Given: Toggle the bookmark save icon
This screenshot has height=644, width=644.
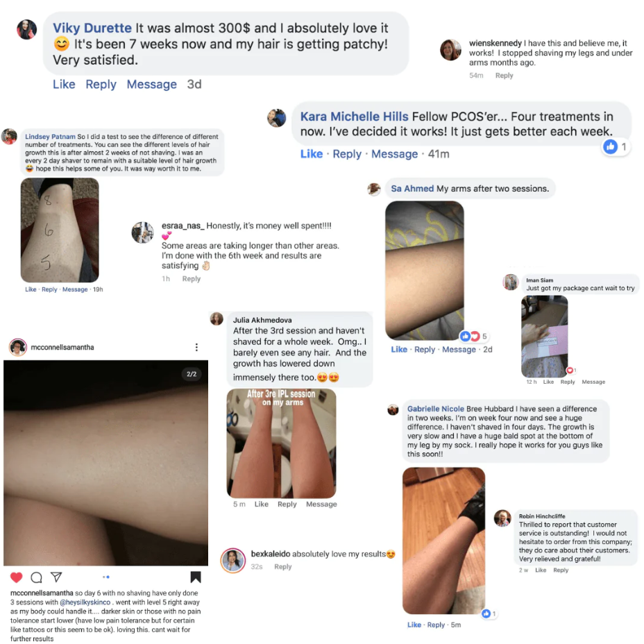Looking at the screenshot, I should point(196,577).
